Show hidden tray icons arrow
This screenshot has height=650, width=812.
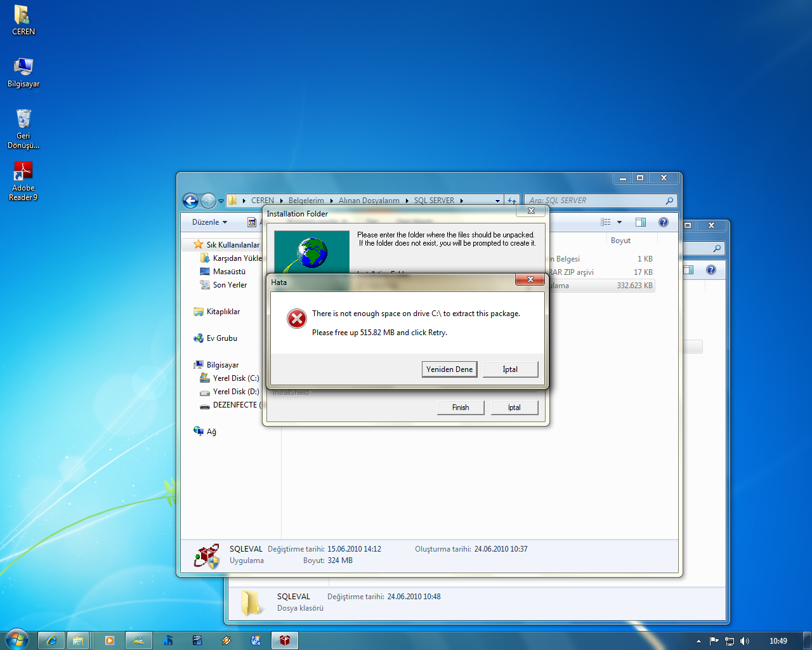[698, 641]
